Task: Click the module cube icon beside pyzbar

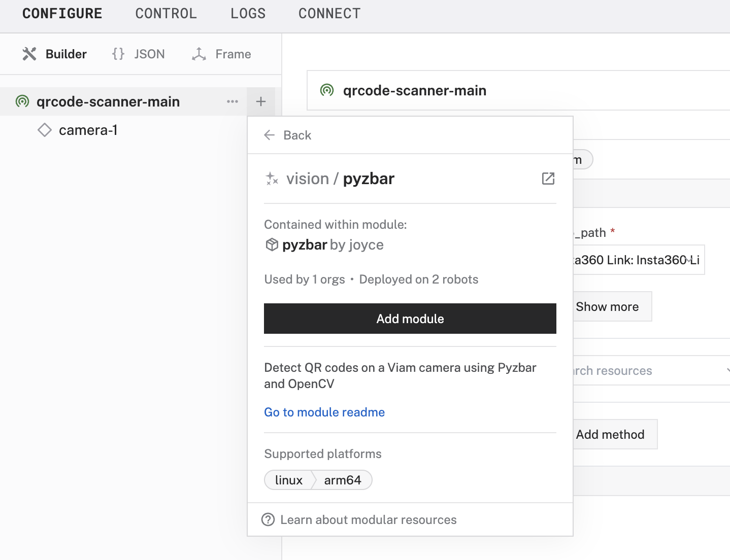Action: pos(272,244)
